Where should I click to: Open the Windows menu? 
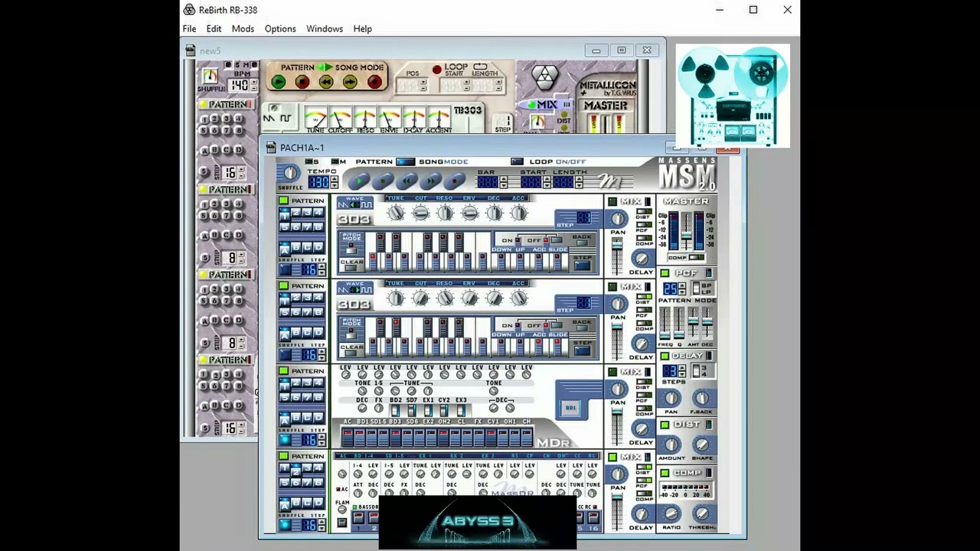(x=325, y=29)
